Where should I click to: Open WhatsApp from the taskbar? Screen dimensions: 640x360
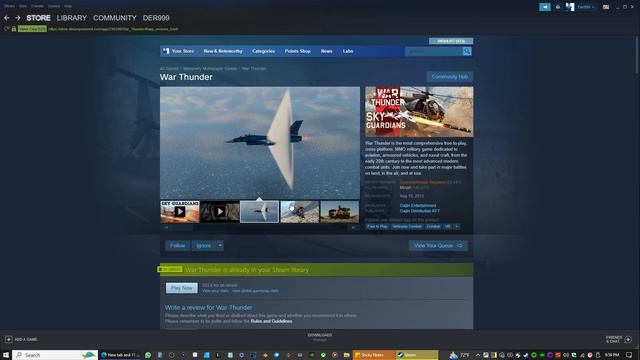point(148,355)
